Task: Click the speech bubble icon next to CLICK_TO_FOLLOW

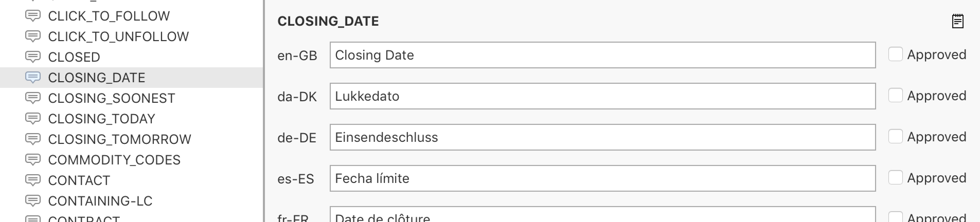Action: point(33,16)
